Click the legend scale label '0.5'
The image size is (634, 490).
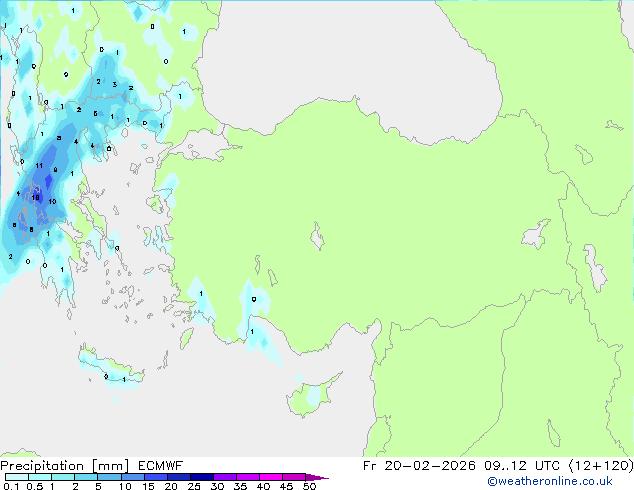pyautogui.click(x=35, y=486)
